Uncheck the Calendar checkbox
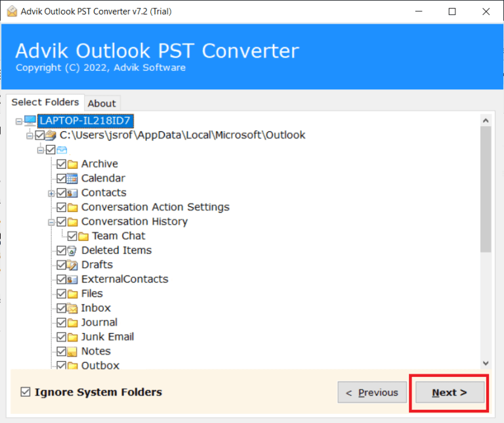The height and width of the screenshot is (423, 504). pos(62,179)
